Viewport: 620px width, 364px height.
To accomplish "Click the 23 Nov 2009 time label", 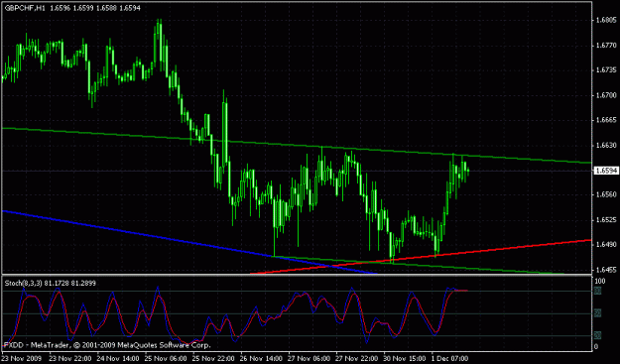I will (x=22, y=359).
